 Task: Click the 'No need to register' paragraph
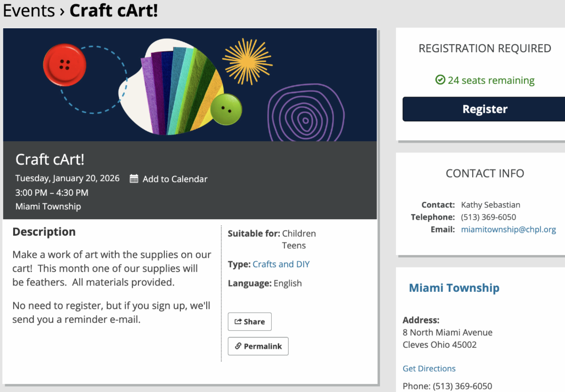point(111,312)
